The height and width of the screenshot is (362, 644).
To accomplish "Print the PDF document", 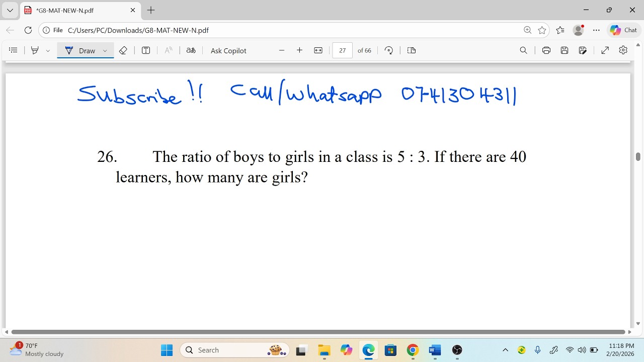I will 546,50.
